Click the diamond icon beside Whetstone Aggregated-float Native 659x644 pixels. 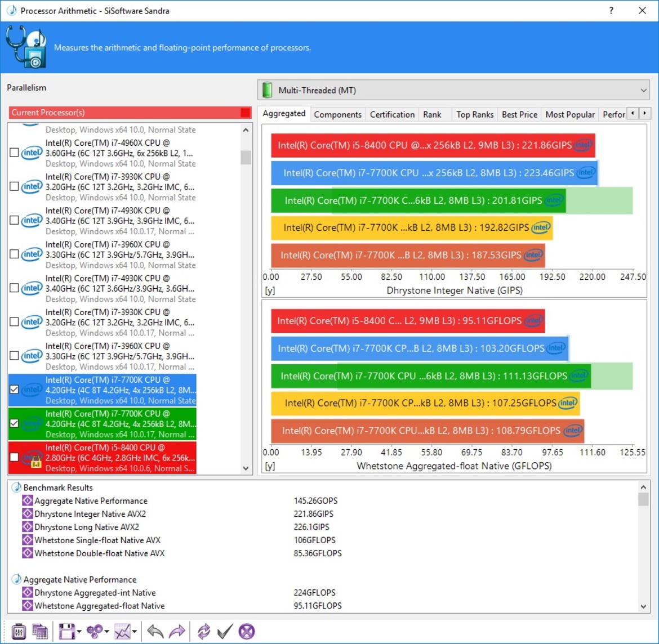[x=28, y=605]
